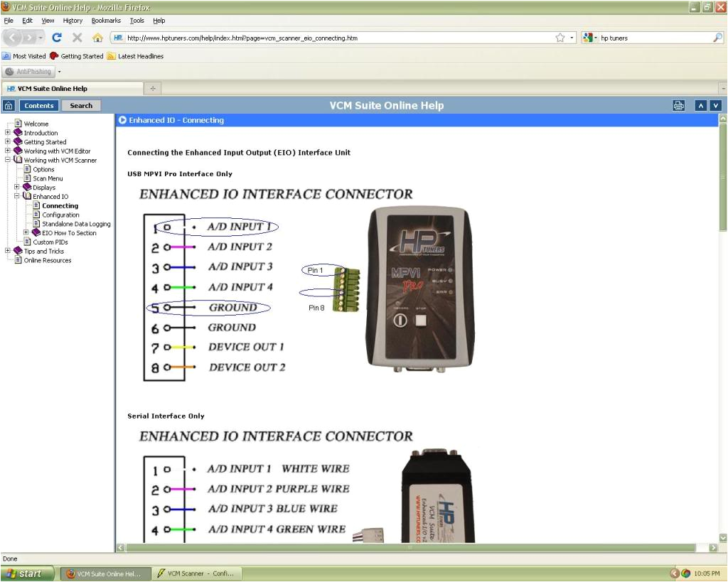728x582 pixels.
Task: Click the Back navigation arrow
Action: click(11, 37)
